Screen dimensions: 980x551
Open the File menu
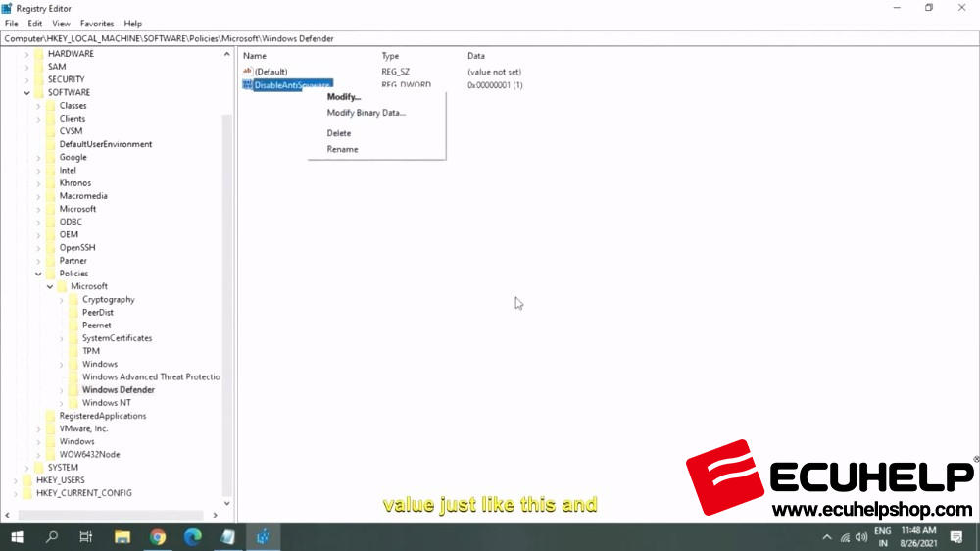point(11,24)
